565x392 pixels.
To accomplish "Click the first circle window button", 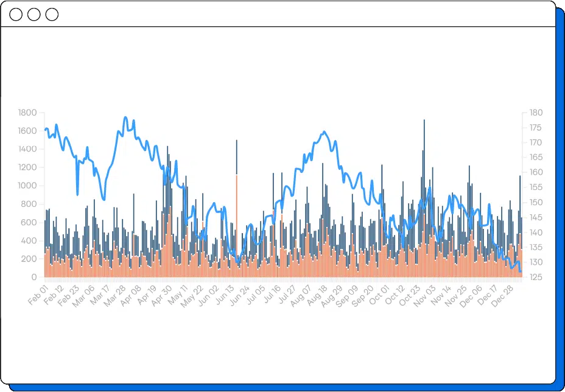I will 16,15.
